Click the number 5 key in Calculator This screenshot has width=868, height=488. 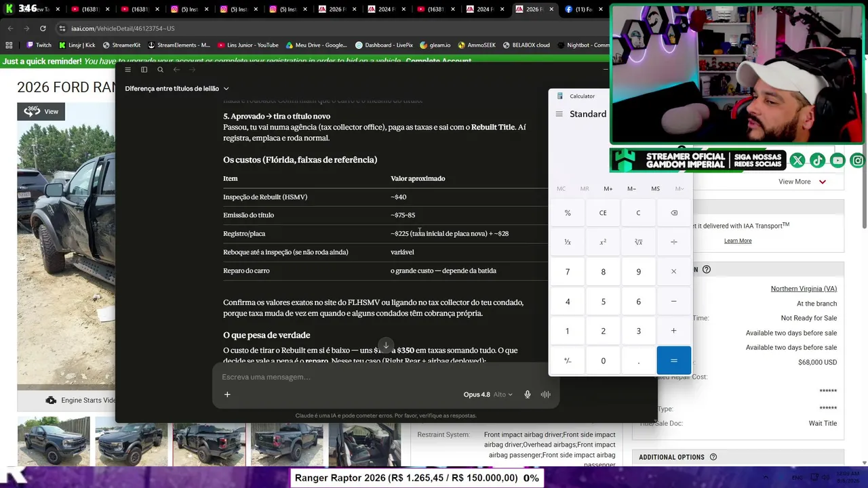coord(603,302)
